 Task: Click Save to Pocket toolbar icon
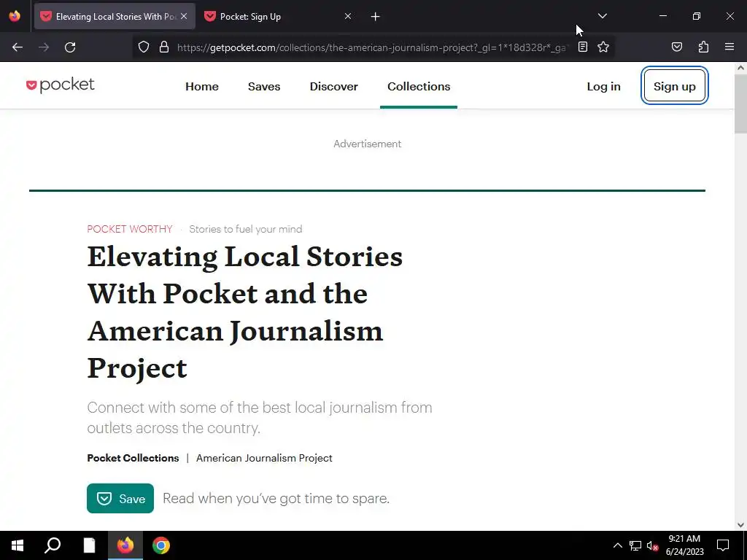coord(677,47)
